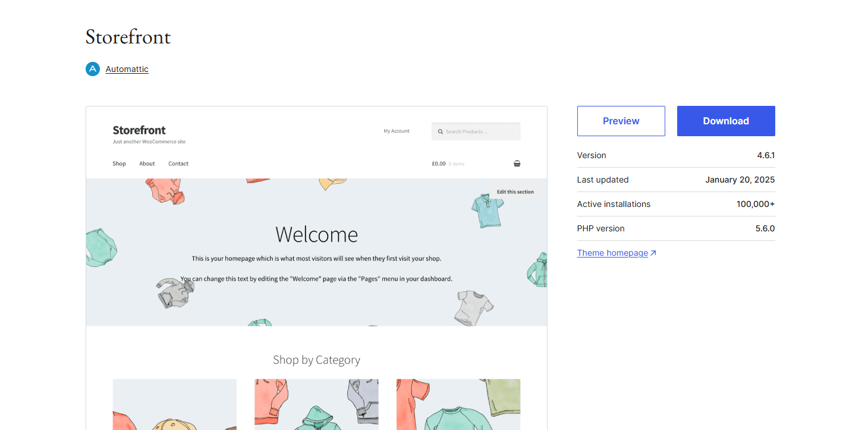This screenshot has height=430, width=868.
Task: Click the shopping basket icon in the preview
Action: tap(517, 164)
